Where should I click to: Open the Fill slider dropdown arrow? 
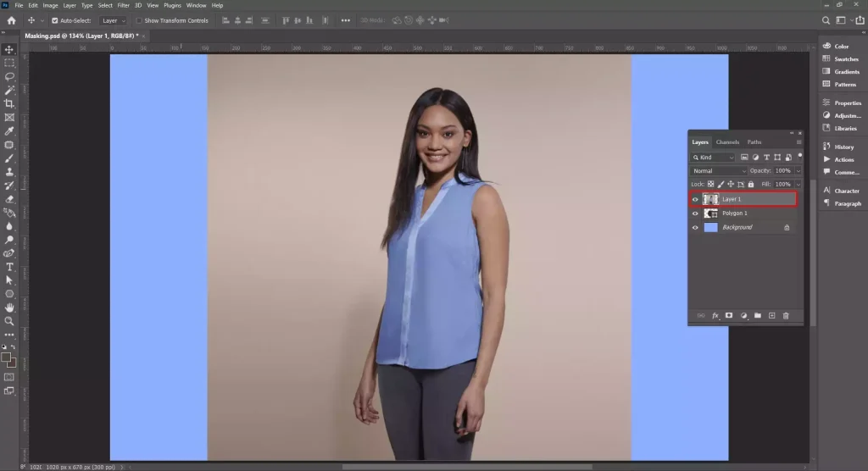[798, 185]
